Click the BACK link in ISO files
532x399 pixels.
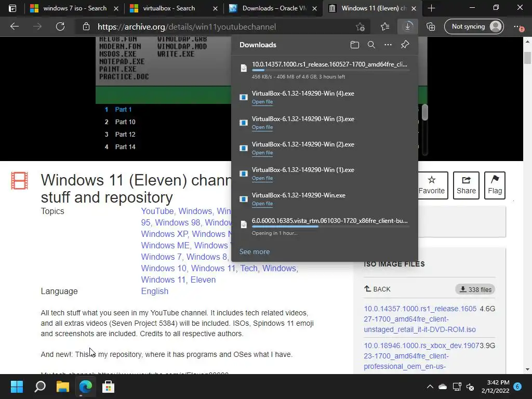377,289
